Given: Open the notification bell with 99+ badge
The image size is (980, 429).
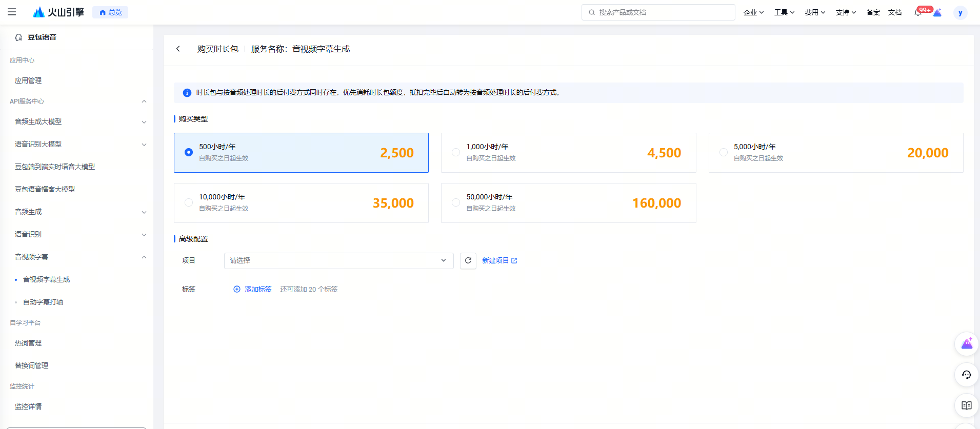Looking at the screenshot, I should click(918, 12).
